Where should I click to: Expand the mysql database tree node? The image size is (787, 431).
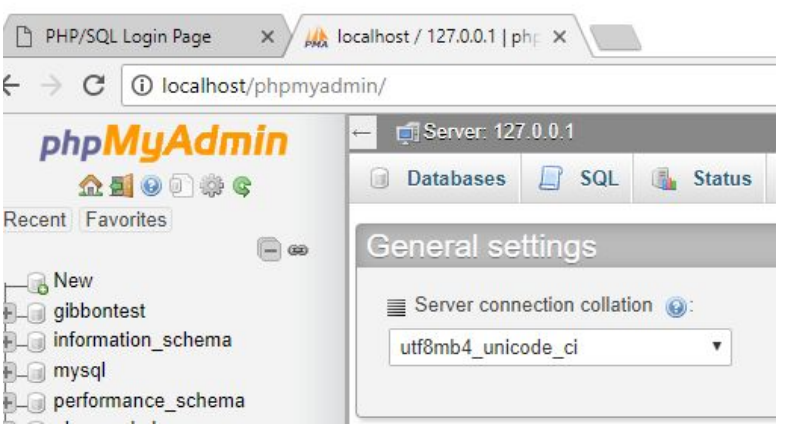tap(6, 371)
